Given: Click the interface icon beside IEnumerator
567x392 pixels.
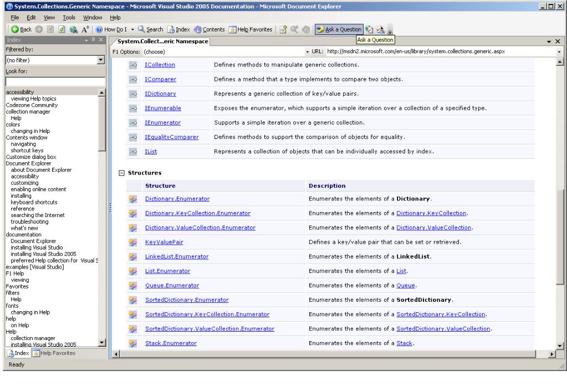Looking at the screenshot, I should [133, 123].
